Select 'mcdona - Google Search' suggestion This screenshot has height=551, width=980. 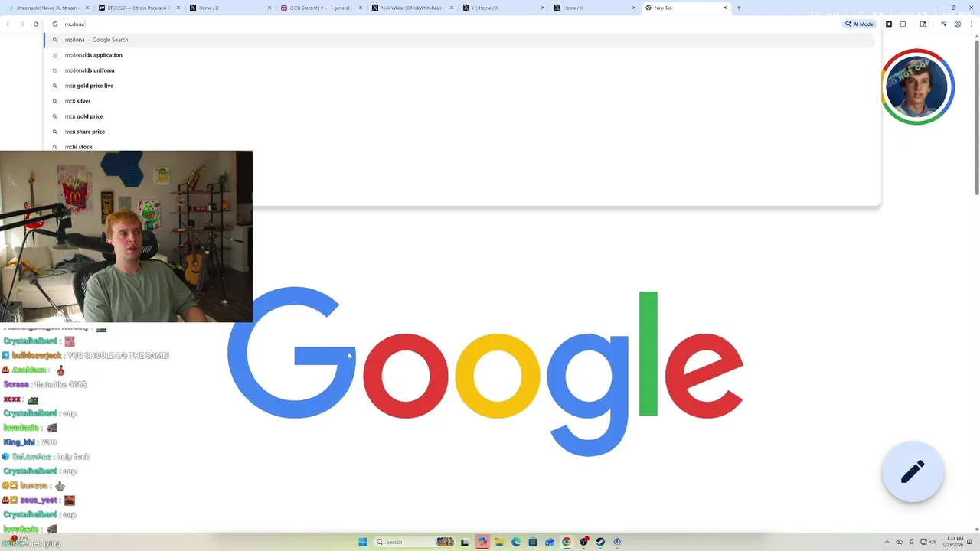point(459,40)
